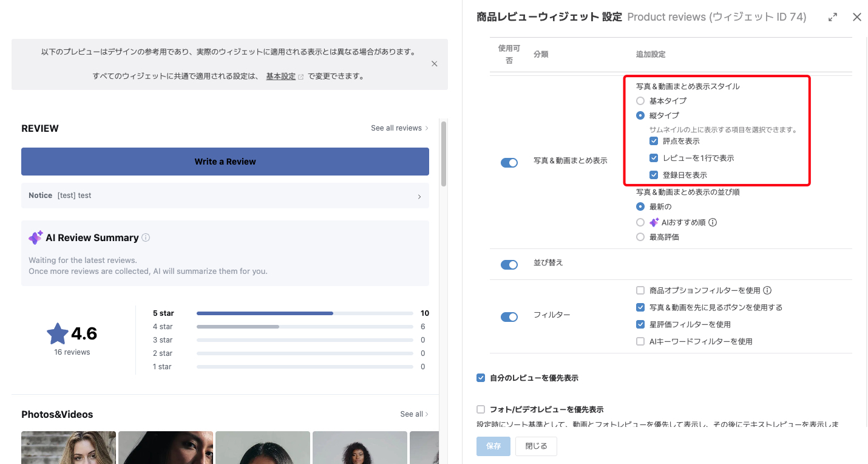The image size is (868, 464).
Task: Toggle the 写真＆動画まとめ表示 switch
Action: pos(509,163)
